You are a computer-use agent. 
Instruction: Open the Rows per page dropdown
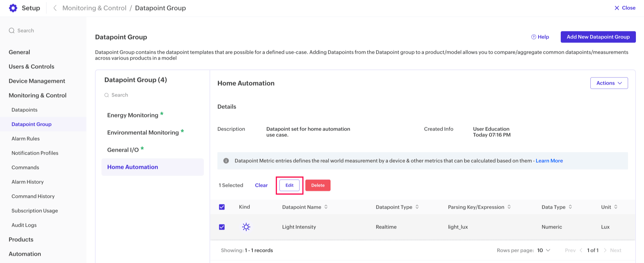coord(544,250)
